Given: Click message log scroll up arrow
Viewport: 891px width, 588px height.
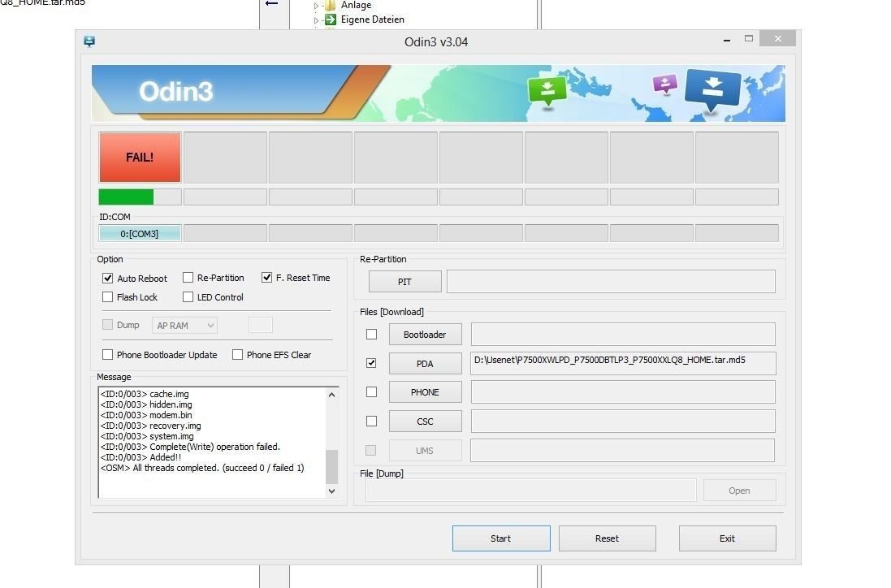Looking at the screenshot, I should point(332,394).
